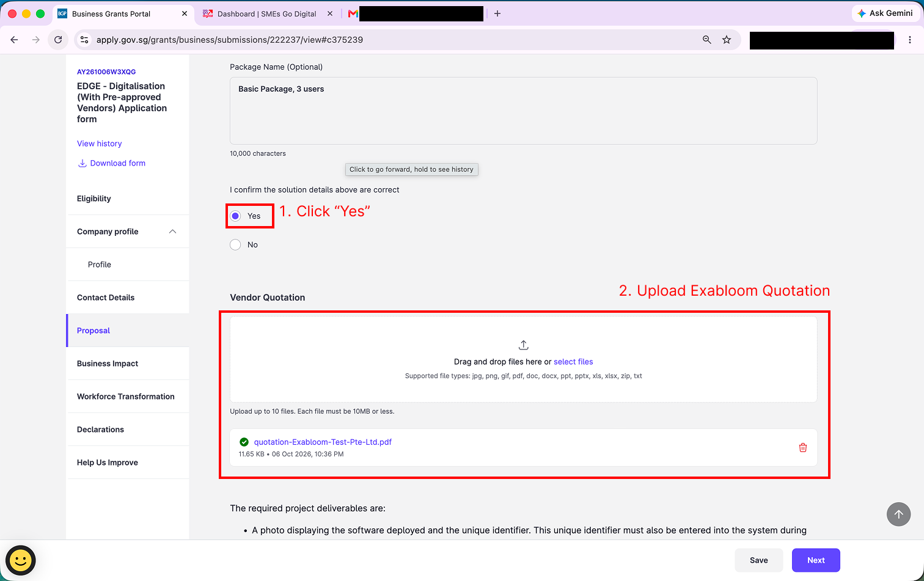Image resolution: width=924 pixels, height=581 pixels.
Task: Select the Yes radio button
Action: pyautogui.click(x=235, y=216)
